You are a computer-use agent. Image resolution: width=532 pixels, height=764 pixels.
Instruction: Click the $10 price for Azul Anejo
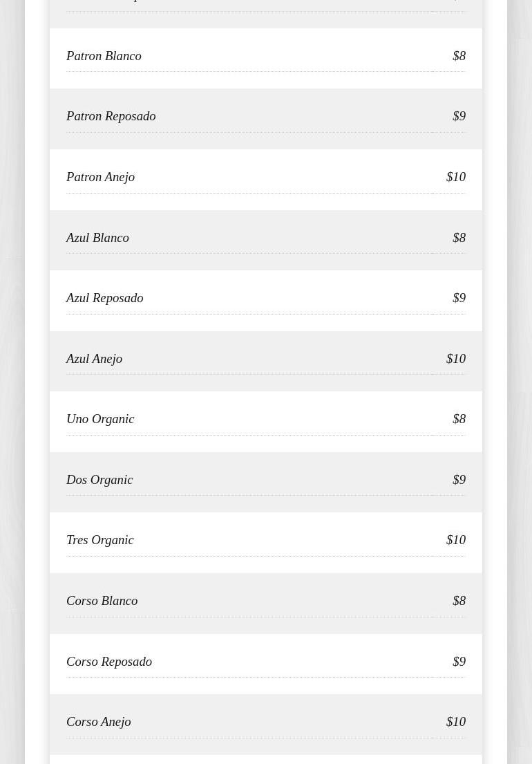click(456, 359)
